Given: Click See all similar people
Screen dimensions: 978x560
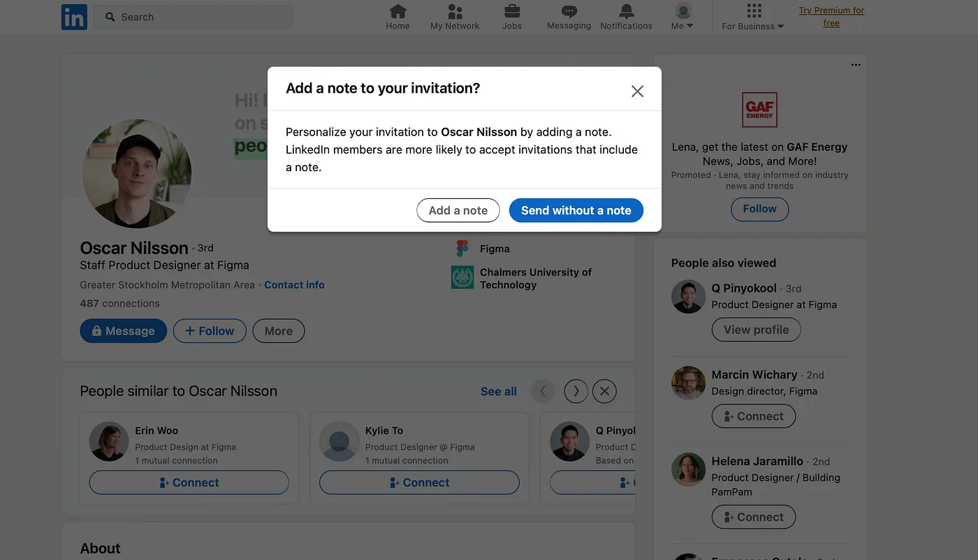Looking at the screenshot, I should tap(499, 392).
